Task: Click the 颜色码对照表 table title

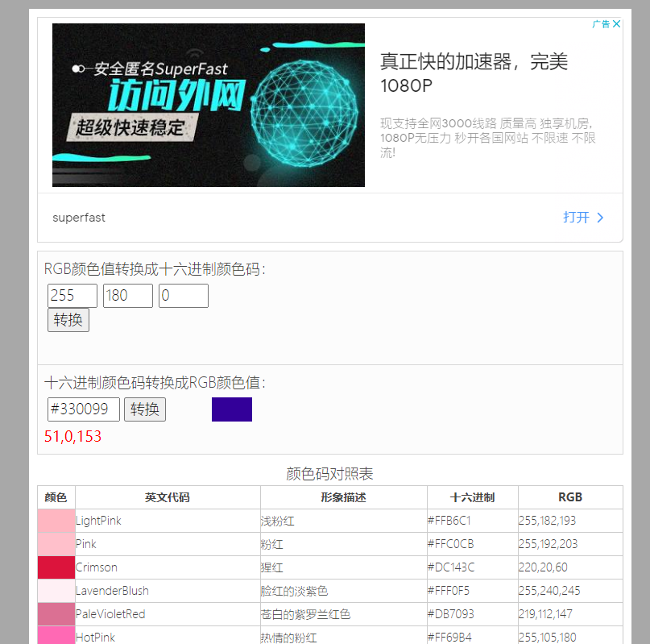Action: point(330,474)
